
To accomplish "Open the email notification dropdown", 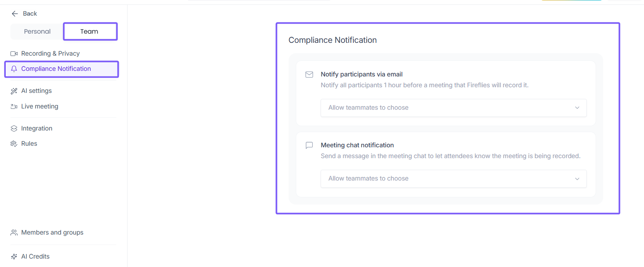I will click(x=453, y=108).
